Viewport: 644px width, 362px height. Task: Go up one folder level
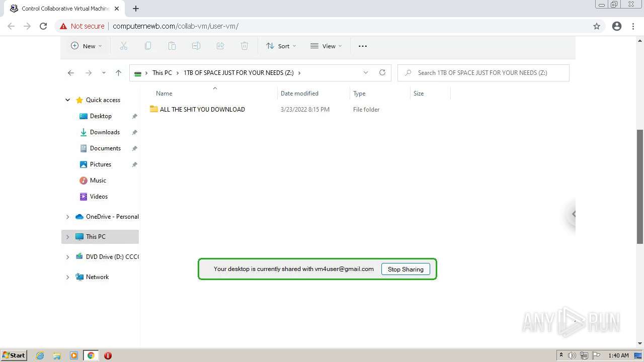118,73
